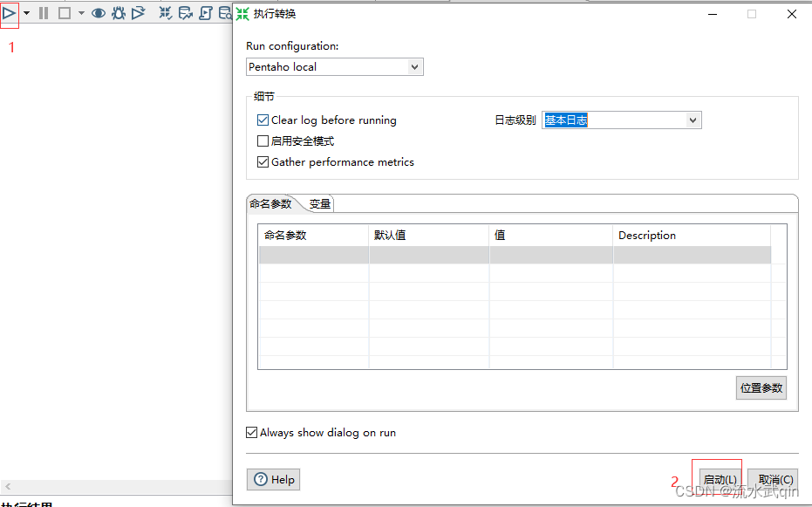Toggle Clear log before running checkbox

[x=263, y=120]
